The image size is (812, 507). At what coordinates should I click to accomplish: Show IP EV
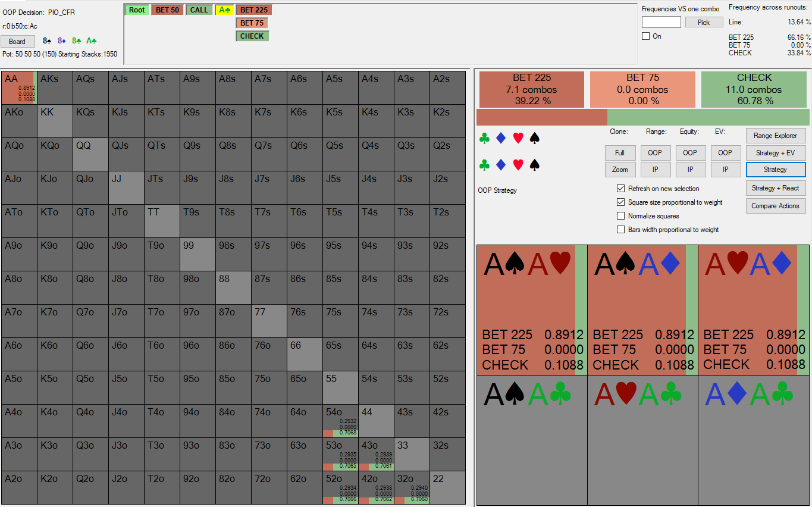click(725, 170)
